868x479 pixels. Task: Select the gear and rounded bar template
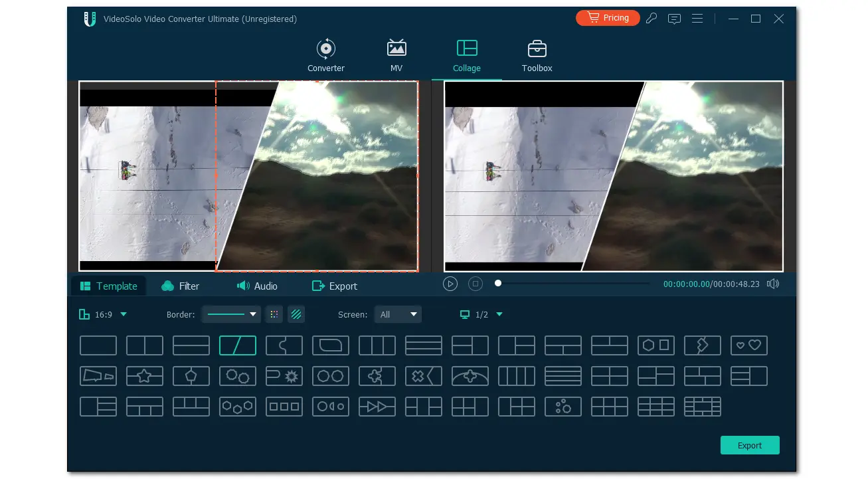coord(284,376)
